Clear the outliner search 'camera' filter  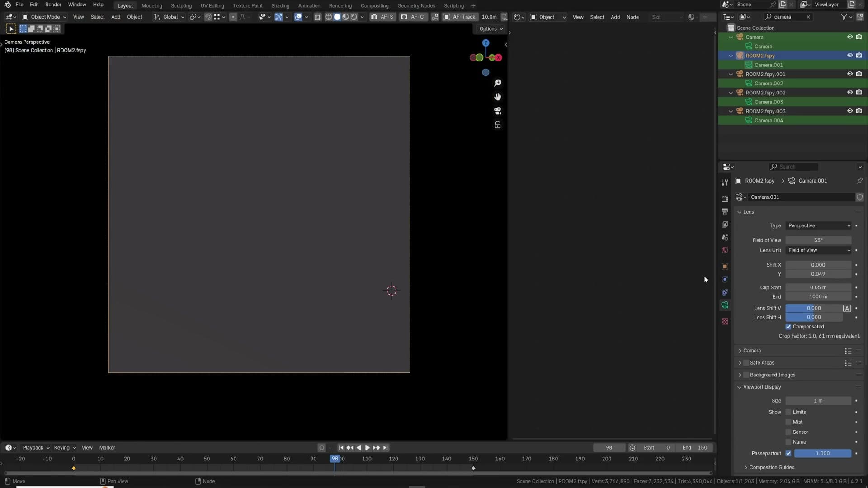808,17
